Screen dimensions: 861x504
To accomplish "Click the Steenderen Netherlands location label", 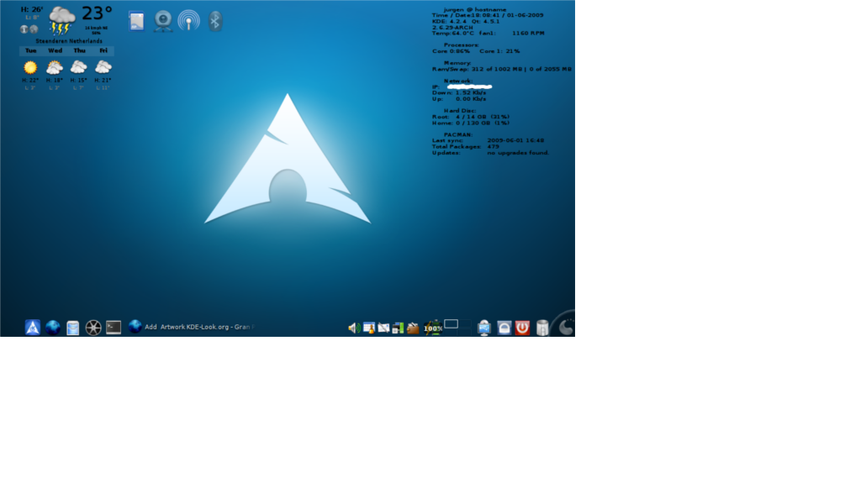I will click(69, 41).
